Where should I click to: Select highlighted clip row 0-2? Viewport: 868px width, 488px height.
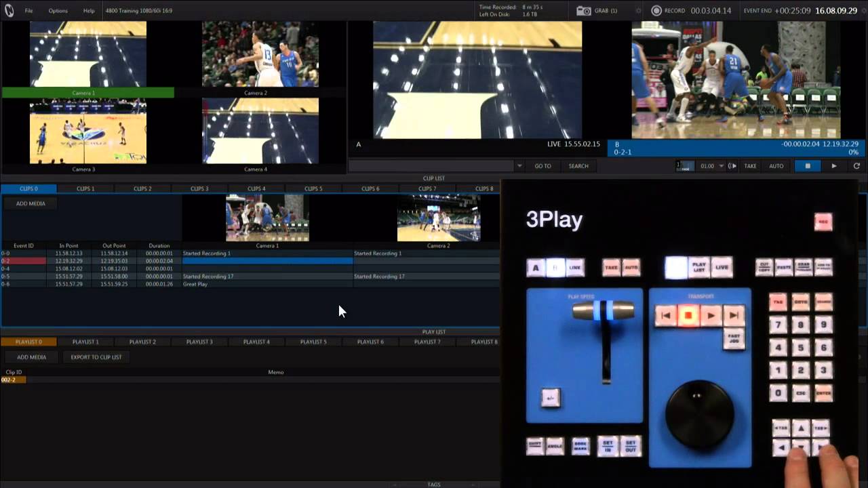click(x=250, y=261)
